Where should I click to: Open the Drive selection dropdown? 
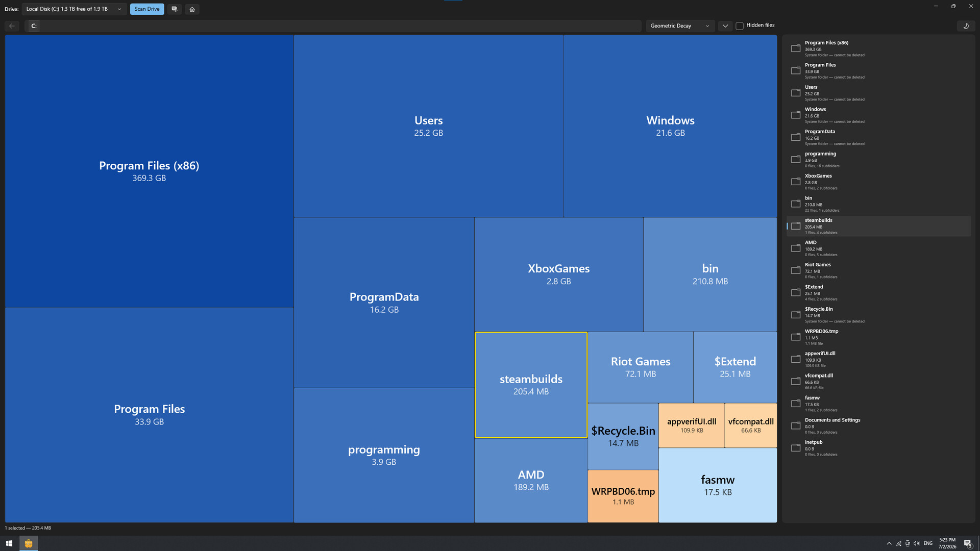pyautogui.click(x=74, y=9)
